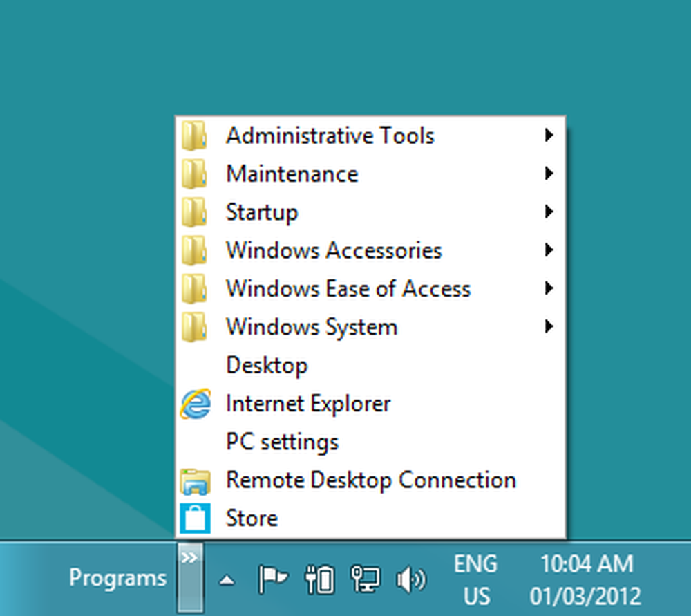Click the battery power tray icon
Screen dimensions: 691x616
click(x=319, y=579)
